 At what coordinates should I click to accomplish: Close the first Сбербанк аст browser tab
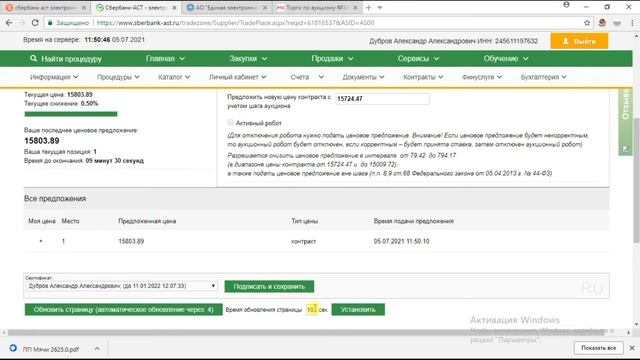point(84,7)
